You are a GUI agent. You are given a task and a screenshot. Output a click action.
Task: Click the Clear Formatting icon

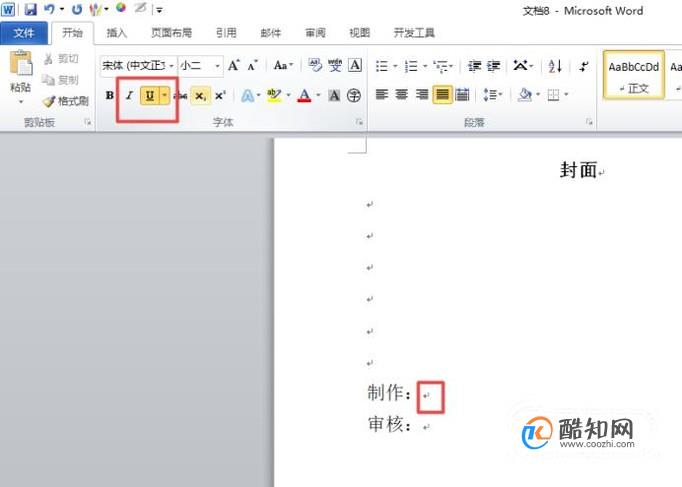coord(315,65)
